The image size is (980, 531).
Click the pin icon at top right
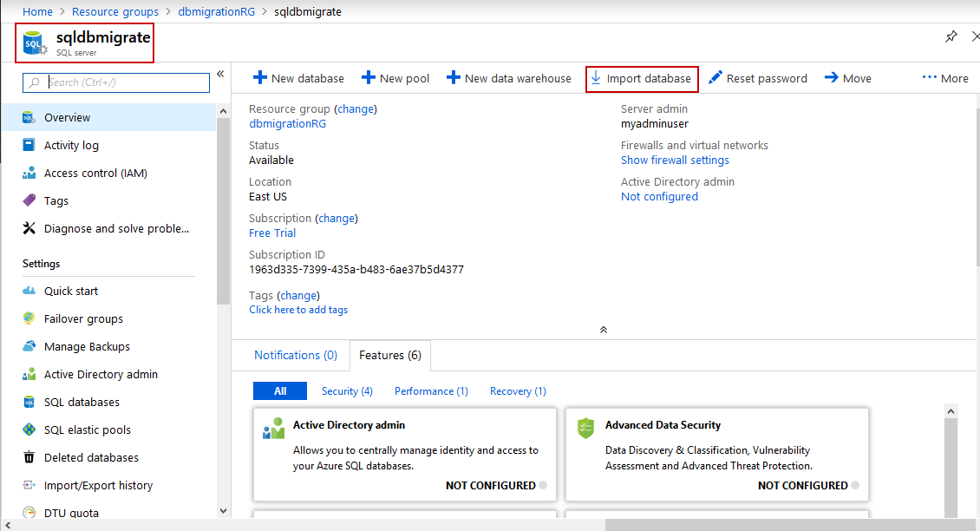pos(951,36)
